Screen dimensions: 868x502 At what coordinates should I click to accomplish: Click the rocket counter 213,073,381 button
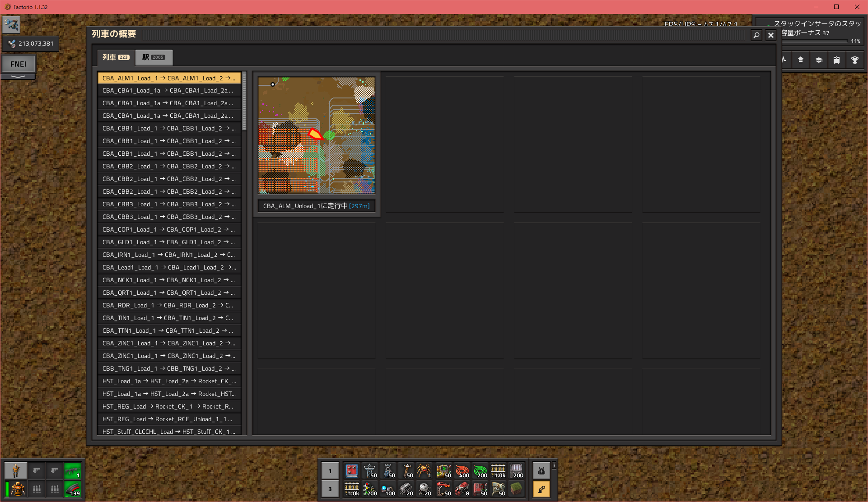pos(31,44)
